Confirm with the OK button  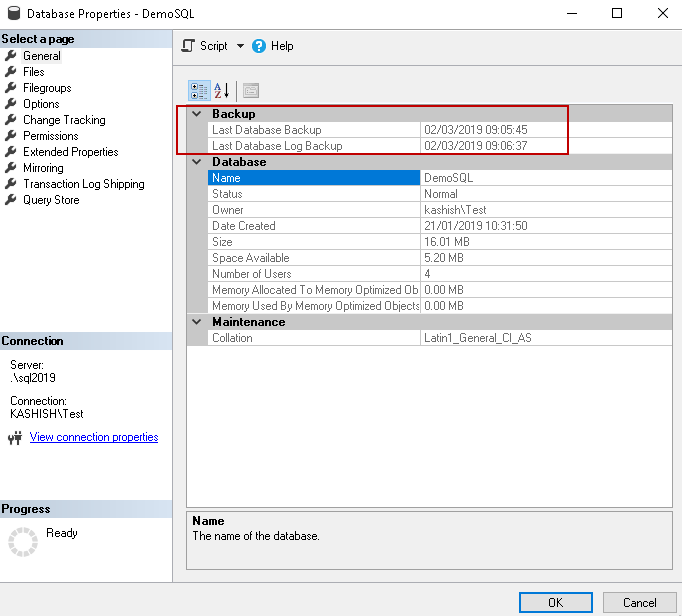coord(555,603)
